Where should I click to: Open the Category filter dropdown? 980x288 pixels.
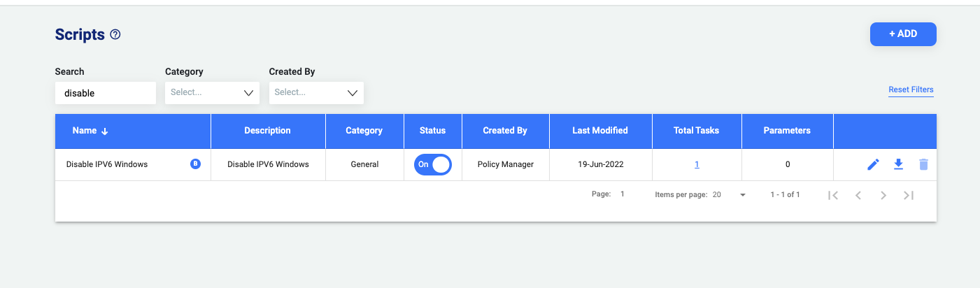pos(212,92)
